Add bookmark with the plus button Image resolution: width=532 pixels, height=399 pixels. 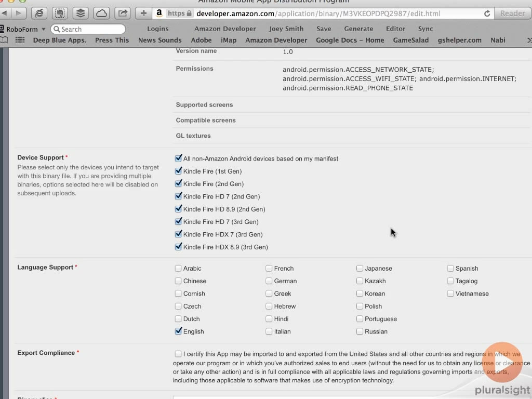[x=143, y=14]
